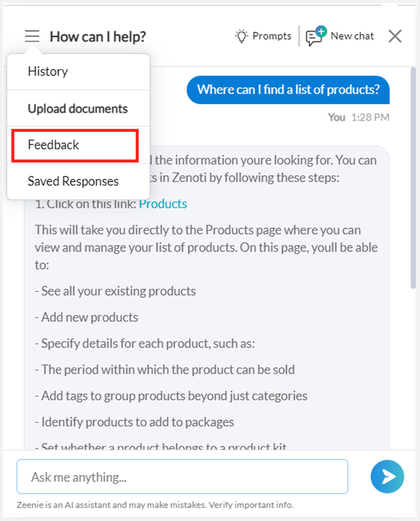Click the New chat bubble icon
The width and height of the screenshot is (420, 521).
316,36
